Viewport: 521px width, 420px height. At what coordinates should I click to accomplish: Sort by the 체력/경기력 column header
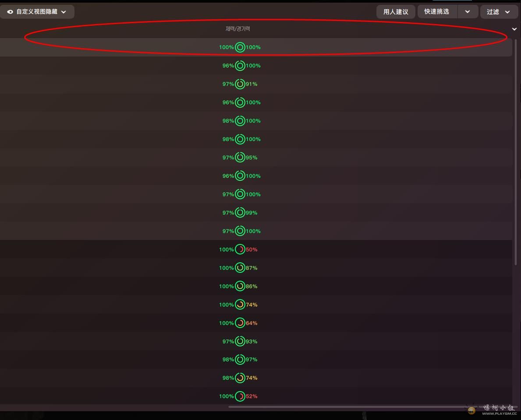tap(237, 29)
